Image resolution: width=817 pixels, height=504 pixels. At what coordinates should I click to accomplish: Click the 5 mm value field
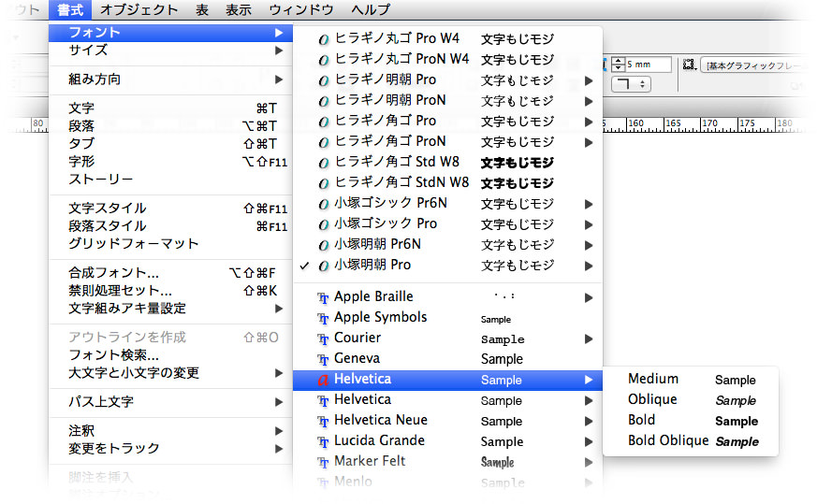tap(649, 65)
